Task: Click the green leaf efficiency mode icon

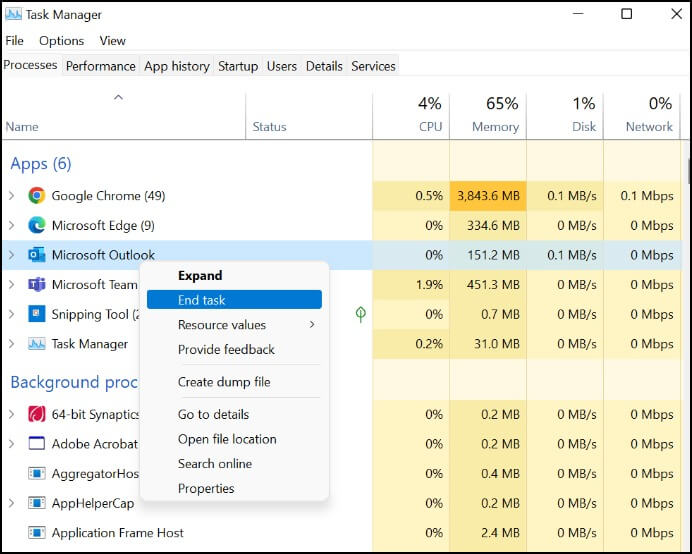Action: tap(361, 314)
